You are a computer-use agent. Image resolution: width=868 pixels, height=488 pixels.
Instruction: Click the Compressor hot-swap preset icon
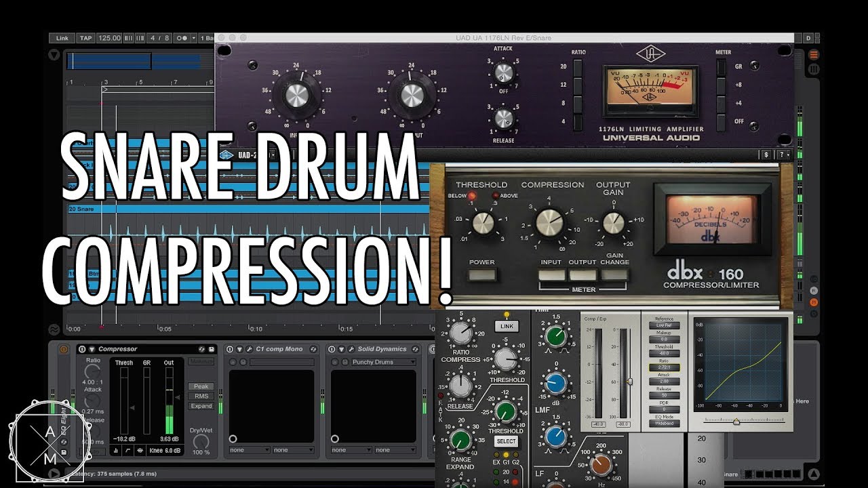tap(201, 349)
